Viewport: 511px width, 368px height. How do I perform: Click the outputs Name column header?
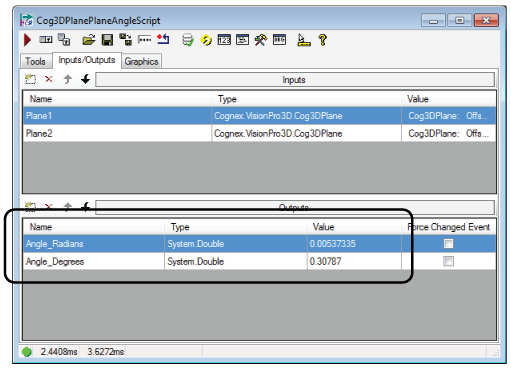click(x=94, y=227)
